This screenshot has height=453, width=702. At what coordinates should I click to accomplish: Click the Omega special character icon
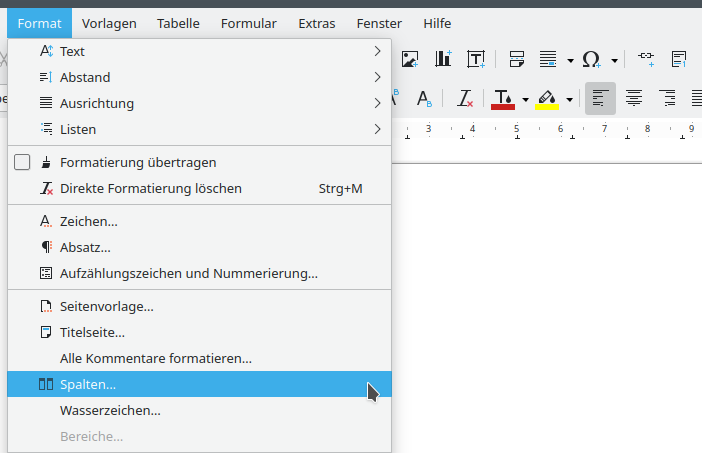pyautogui.click(x=590, y=59)
